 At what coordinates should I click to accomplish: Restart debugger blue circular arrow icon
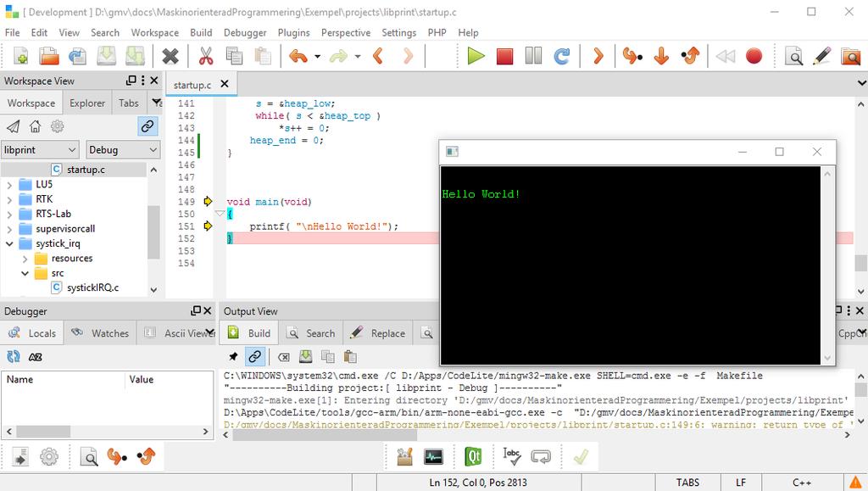click(x=562, y=56)
